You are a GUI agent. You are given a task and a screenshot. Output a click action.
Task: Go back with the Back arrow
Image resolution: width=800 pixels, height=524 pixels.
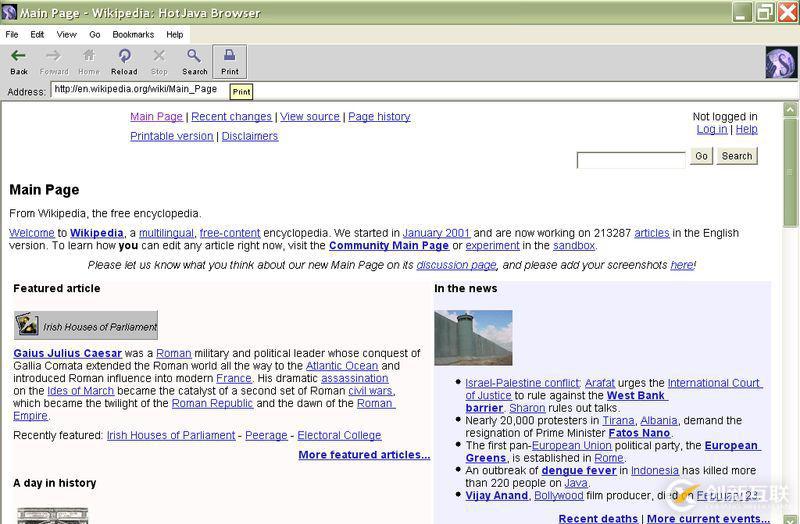tap(19, 62)
